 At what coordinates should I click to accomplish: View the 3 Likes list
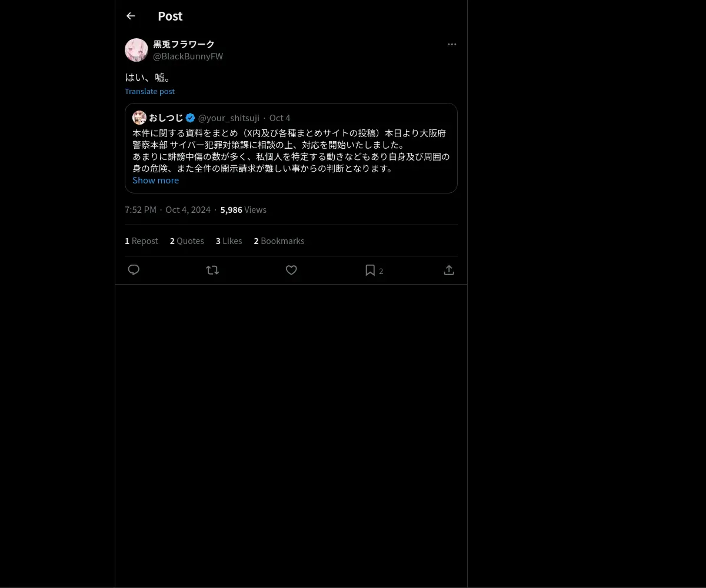229,241
